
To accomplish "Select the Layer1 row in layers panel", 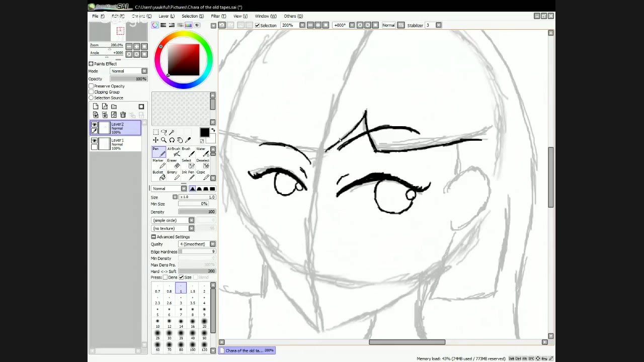I will point(116,144).
